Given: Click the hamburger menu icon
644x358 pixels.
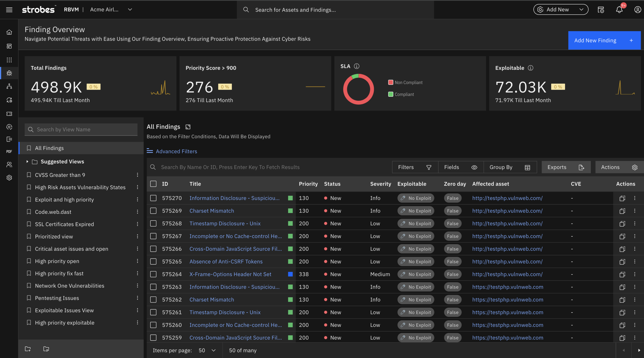Looking at the screenshot, I should pos(9,10).
